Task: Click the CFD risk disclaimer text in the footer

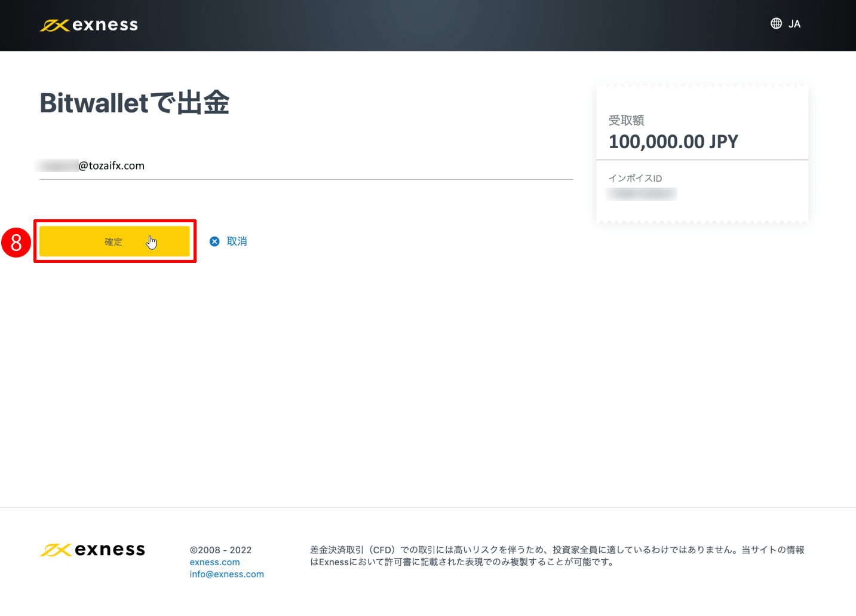Action: coord(557,556)
